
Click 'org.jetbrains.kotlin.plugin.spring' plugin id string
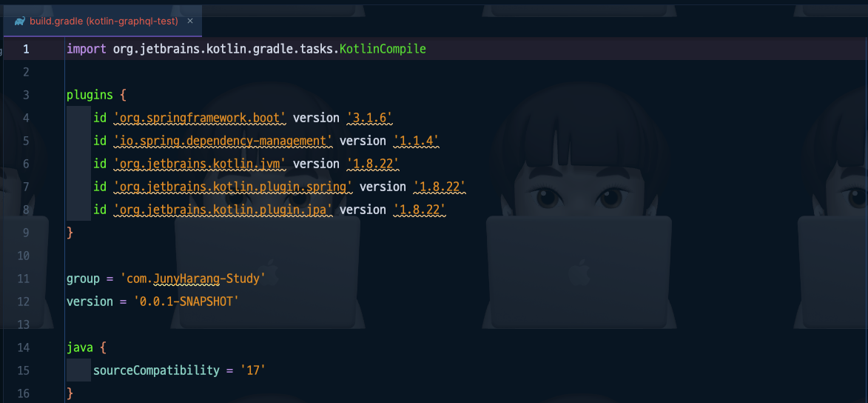(x=233, y=187)
